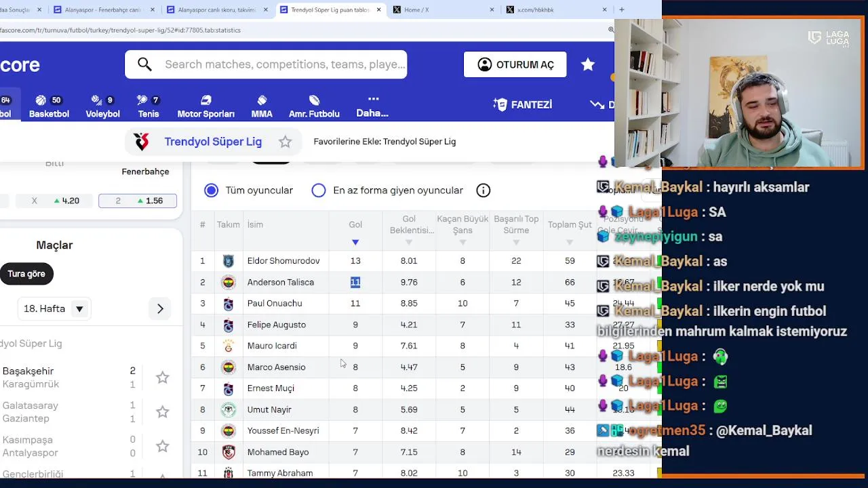Open new browser tab plus button

[x=622, y=9]
